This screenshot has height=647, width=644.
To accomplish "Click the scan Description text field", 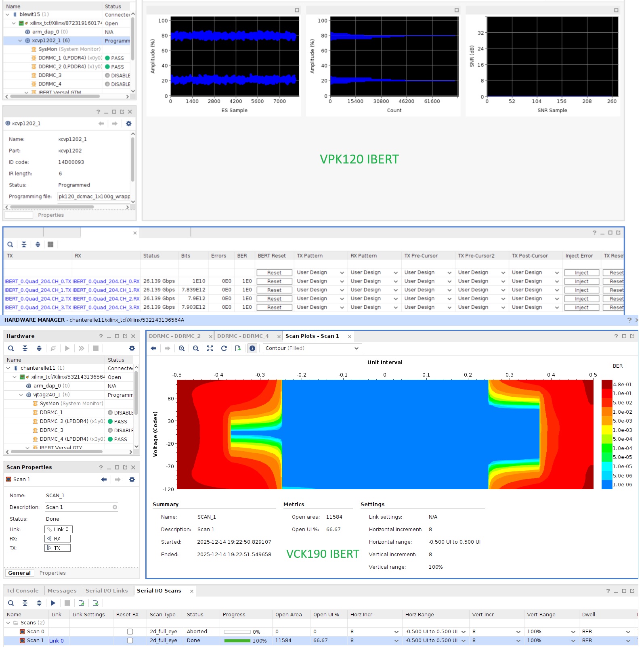I will [79, 507].
